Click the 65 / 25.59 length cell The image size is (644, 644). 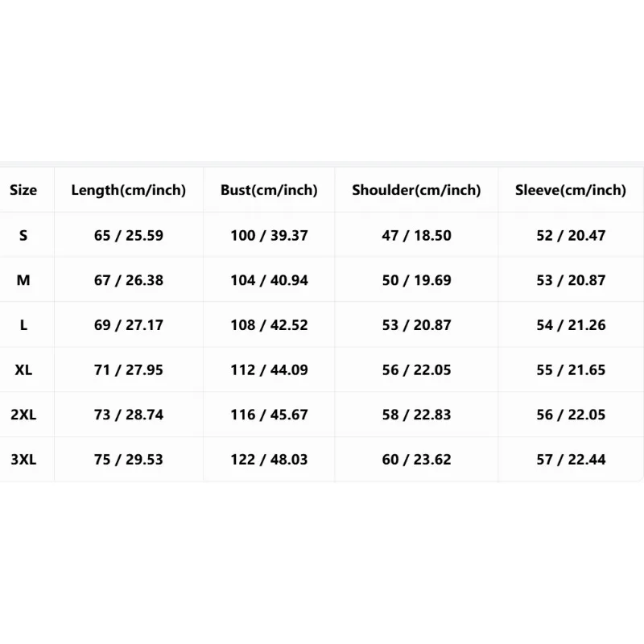129,235
